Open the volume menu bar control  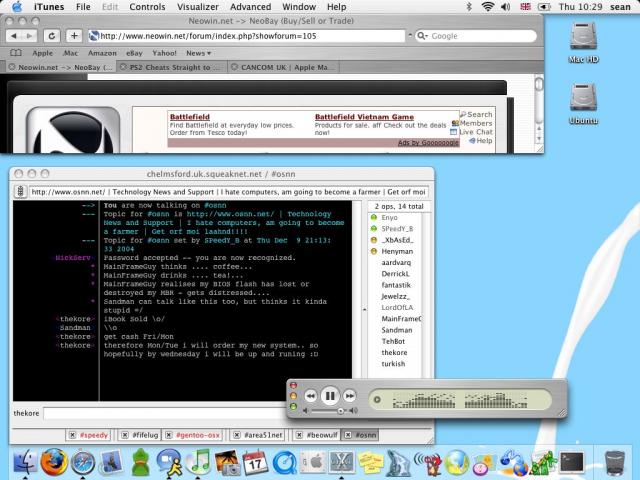(505, 7)
